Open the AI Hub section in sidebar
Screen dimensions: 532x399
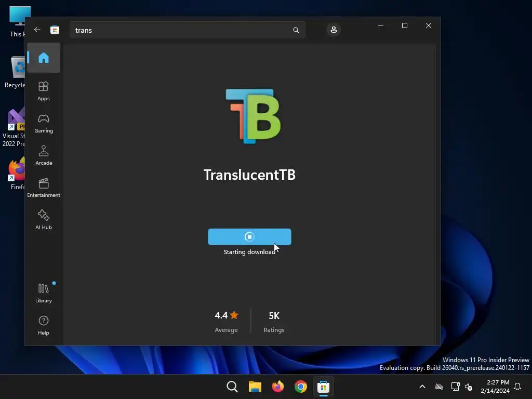44,220
